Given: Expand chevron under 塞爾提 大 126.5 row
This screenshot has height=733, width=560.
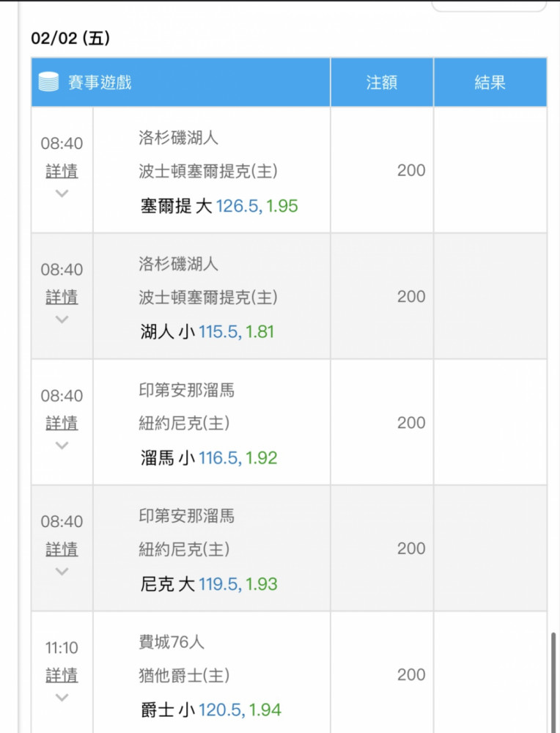Looking at the screenshot, I should pyautogui.click(x=62, y=193).
